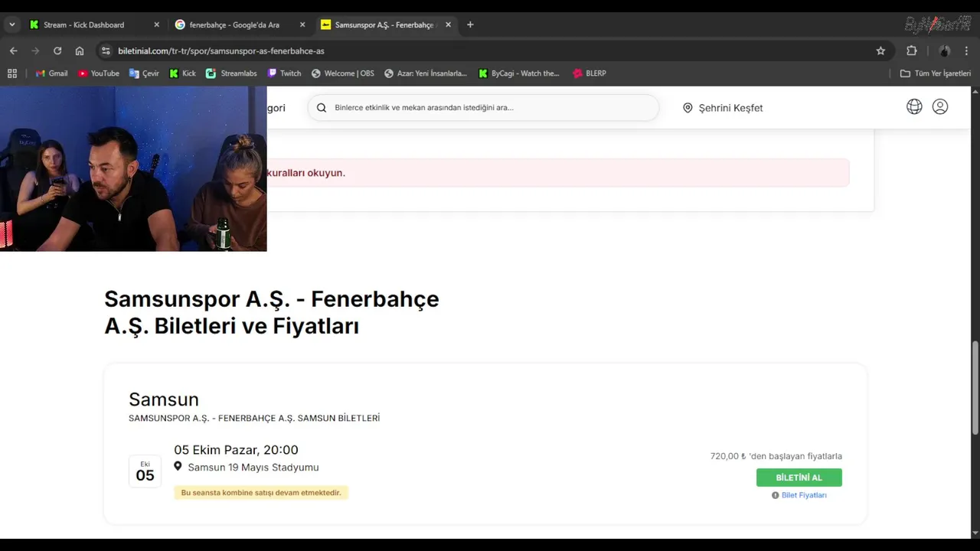
Task: Click the info icon beside Bilet Fiyatları
Action: [775, 495]
